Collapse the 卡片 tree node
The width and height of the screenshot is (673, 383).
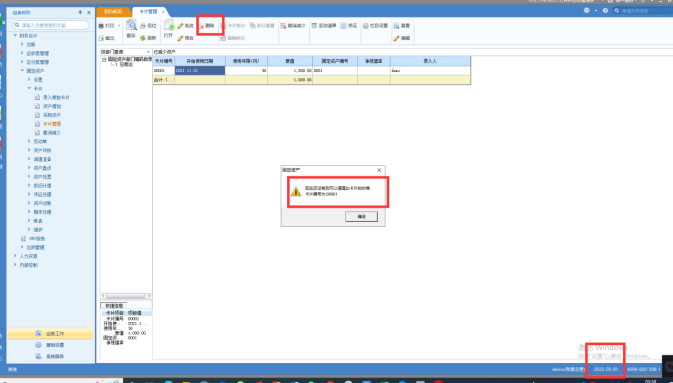click(x=29, y=88)
